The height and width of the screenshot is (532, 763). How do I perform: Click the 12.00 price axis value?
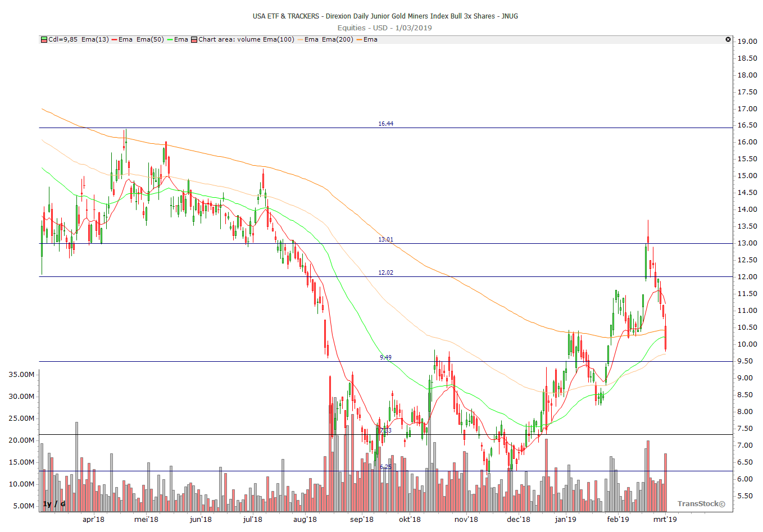[747, 277]
